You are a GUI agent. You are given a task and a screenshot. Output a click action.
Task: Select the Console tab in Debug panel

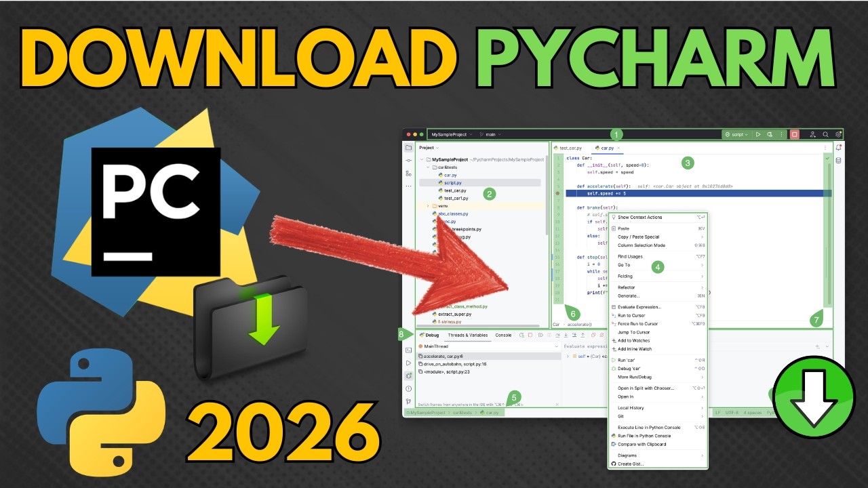point(503,335)
